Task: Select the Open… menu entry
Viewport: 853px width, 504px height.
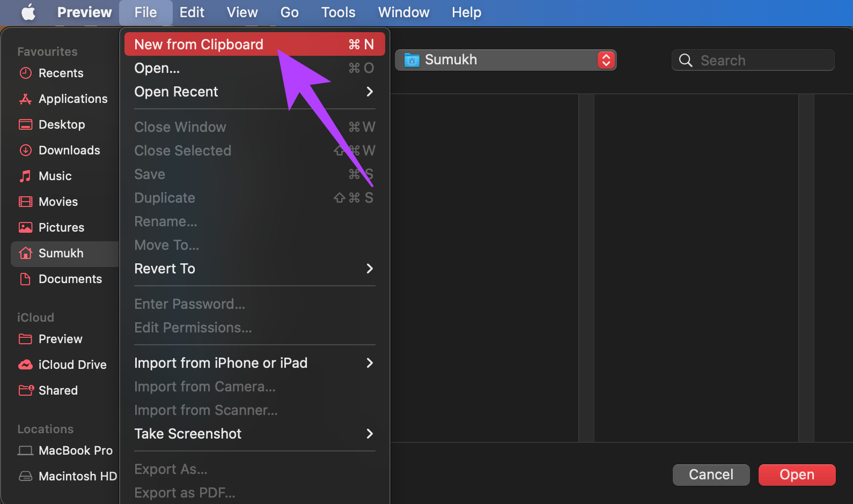Action: (x=255, y=68)
